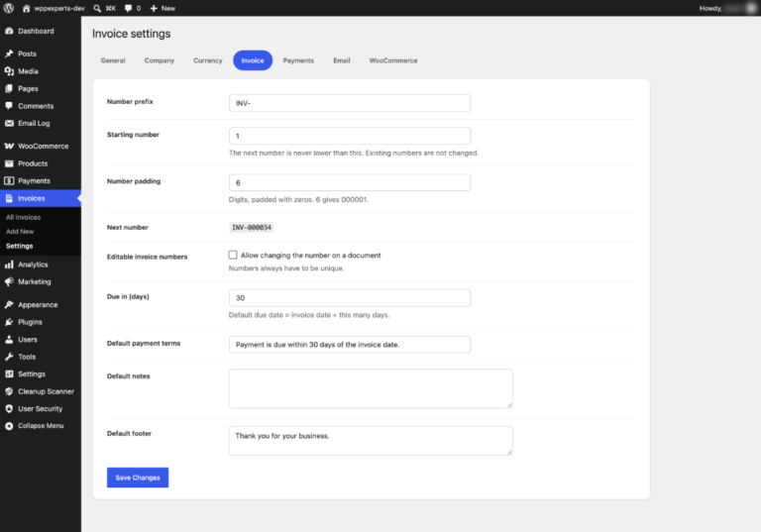This screenshot has height=532, width=761.
Task: Click the ⌘K shortcut label
Action: tap(111, 8)
